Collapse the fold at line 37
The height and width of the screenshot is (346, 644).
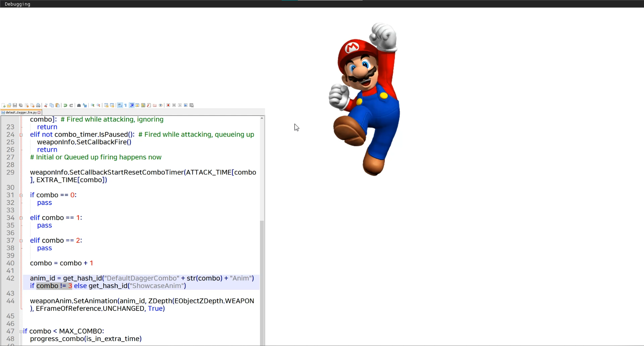[x=21, y=241]
